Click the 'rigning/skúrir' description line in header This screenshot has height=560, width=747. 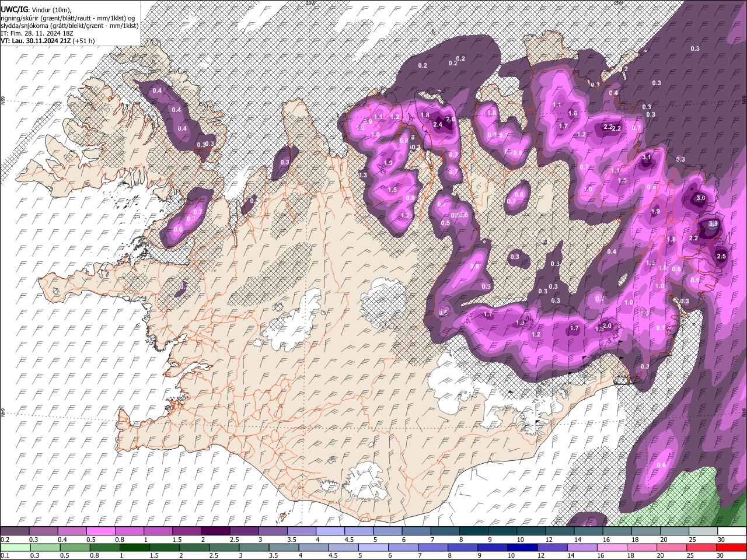(x=68, y=17)
